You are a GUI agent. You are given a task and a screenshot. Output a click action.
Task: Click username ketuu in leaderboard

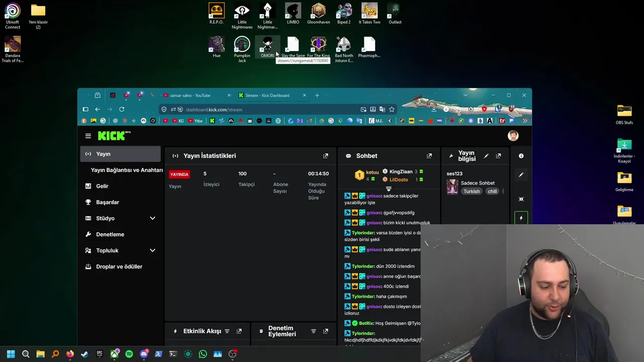point(372,172)
